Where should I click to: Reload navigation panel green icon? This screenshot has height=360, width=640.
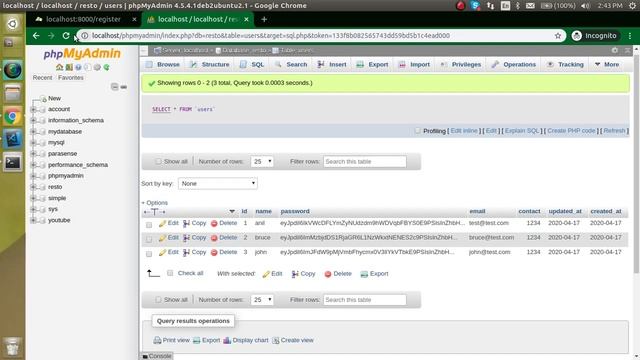coord(107,67)
